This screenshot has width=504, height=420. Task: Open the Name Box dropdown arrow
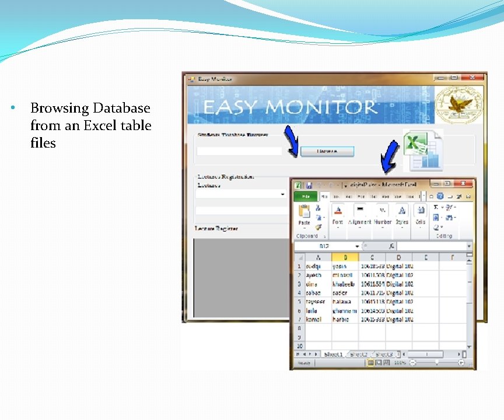(357, 246)
